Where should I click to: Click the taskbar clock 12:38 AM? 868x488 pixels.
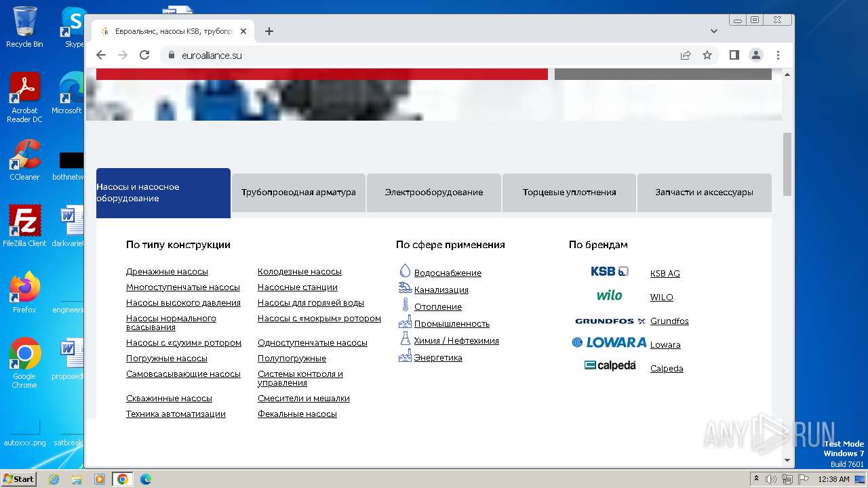[833, 479]
